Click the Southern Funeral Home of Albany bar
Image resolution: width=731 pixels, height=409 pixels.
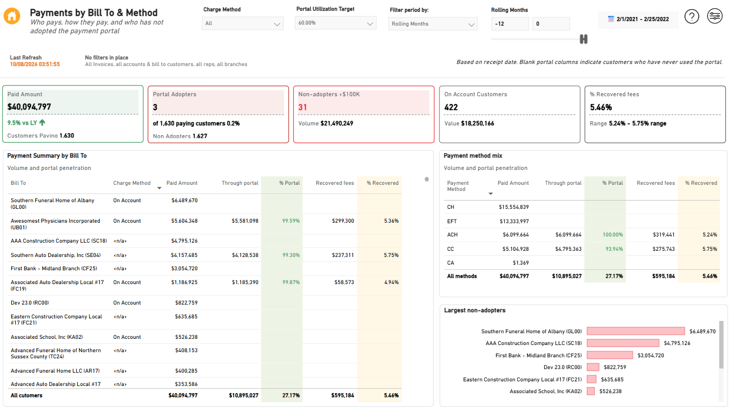636,331
